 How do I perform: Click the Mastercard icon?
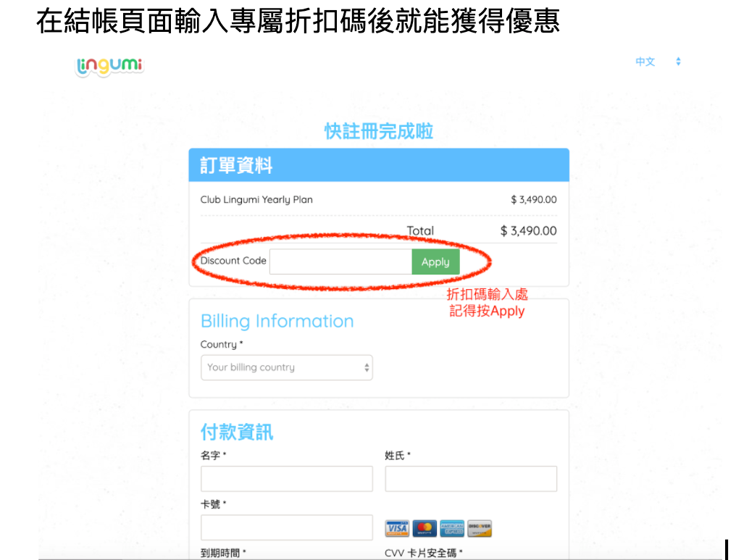point(425,528)
